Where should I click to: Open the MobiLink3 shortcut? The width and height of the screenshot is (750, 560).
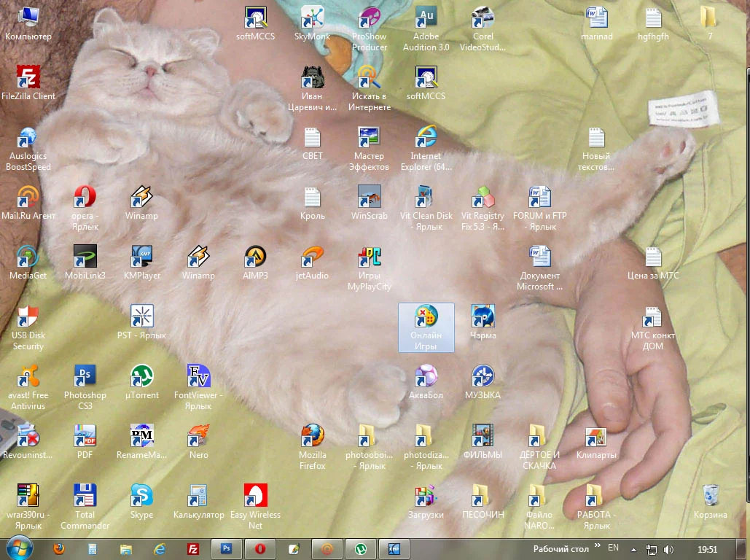(x=85, y=262)
